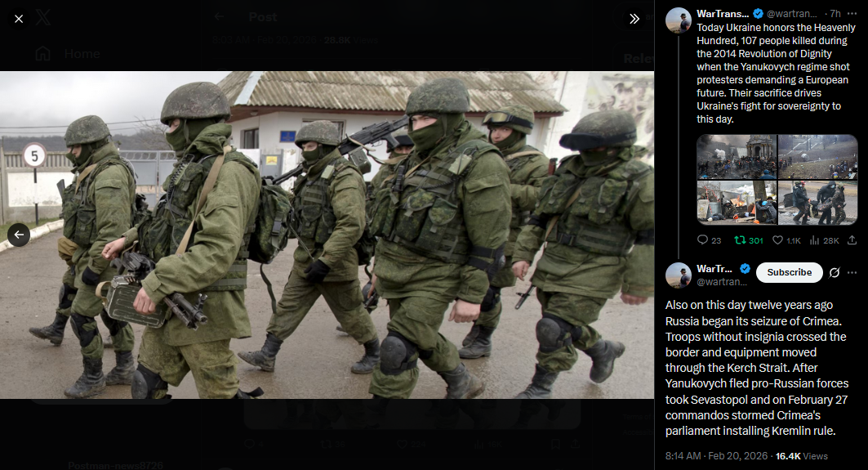
Task: Click verified badge on first WarTranslated post
Action: [x=758, y=14]
